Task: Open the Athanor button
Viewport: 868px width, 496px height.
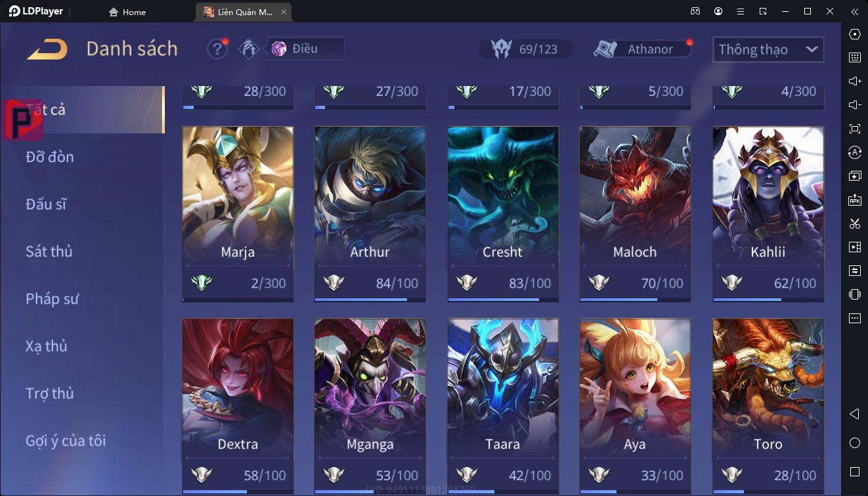Action: 642,49
